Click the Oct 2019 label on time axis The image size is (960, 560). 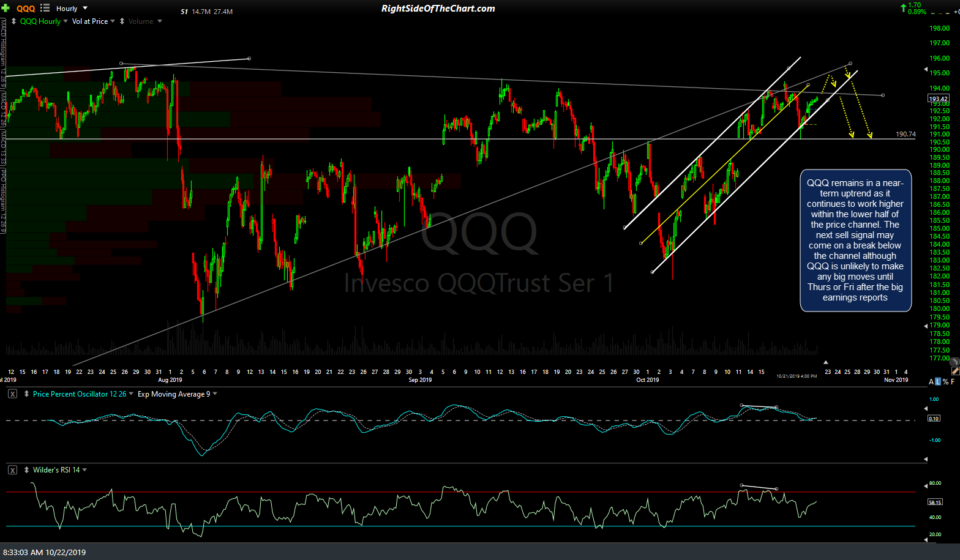tap(647, 380)
